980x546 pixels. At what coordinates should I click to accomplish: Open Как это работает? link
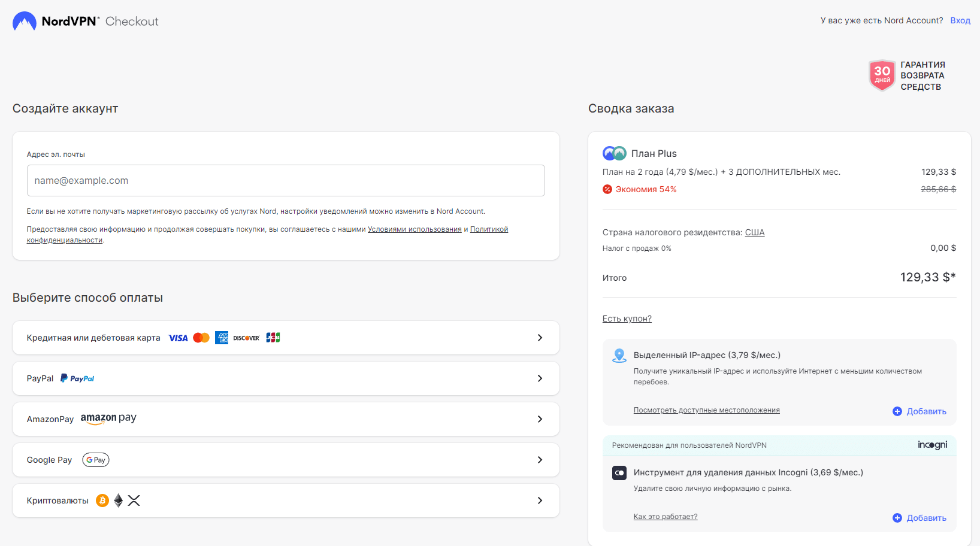coord(666,517)
